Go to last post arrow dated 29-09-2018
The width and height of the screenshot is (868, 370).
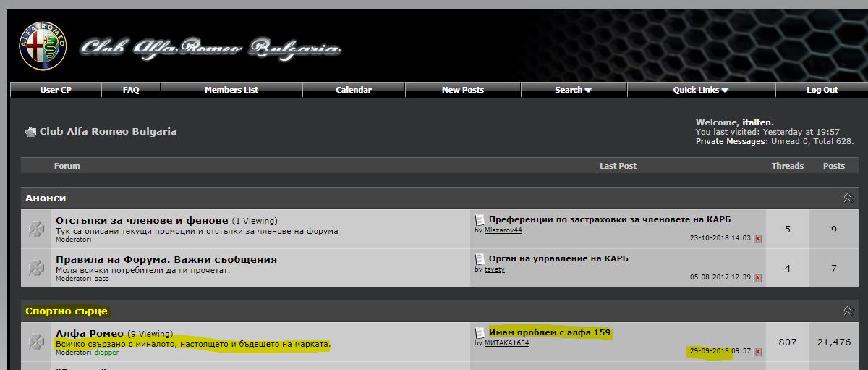(757, 352)
